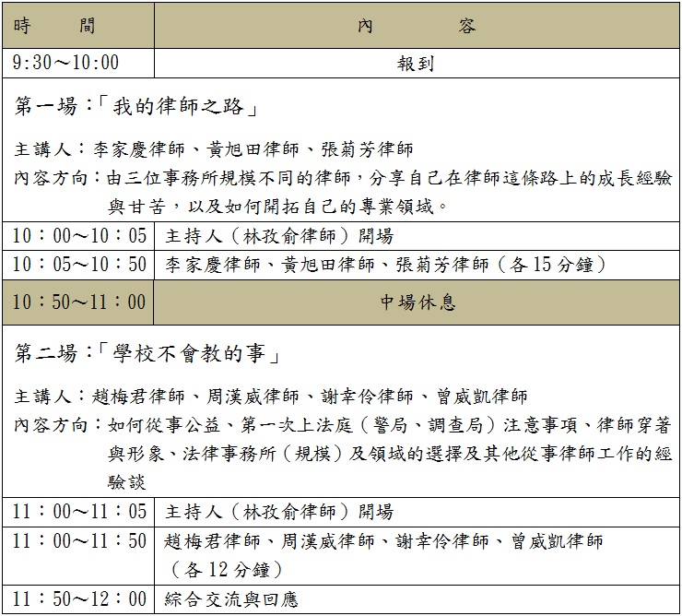This screenshot has width=682, height=616.
Task: Click the line starting 內容方向：如何從事公益
Action: [343, 425]
